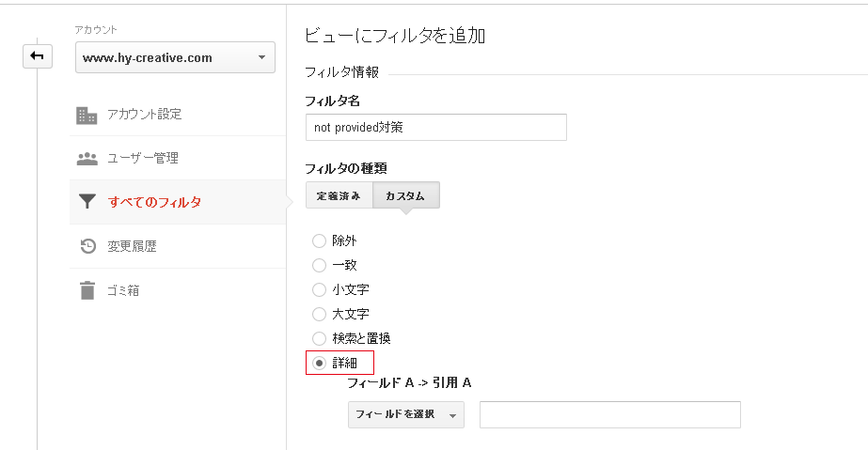Image resolution: width=868 pixels, height=450 pixels.
Task: Open the www.hy-creative.com account dropdown
Action: 175,57
